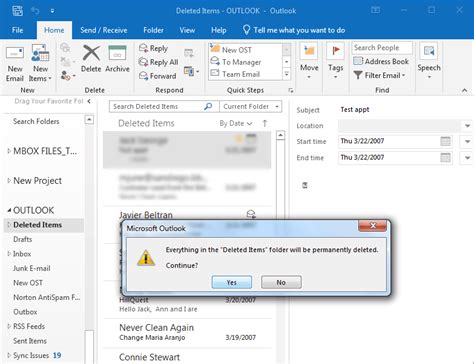Viewport: 474px width, 364px height.
Task: Open the File menu
Action: coord(17,30)
